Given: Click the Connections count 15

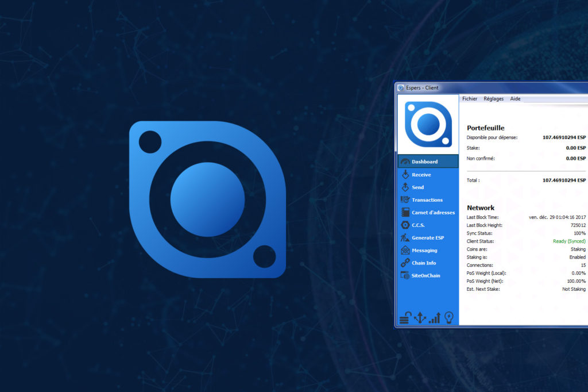Looking at the screenshot, I should [583, 265].
